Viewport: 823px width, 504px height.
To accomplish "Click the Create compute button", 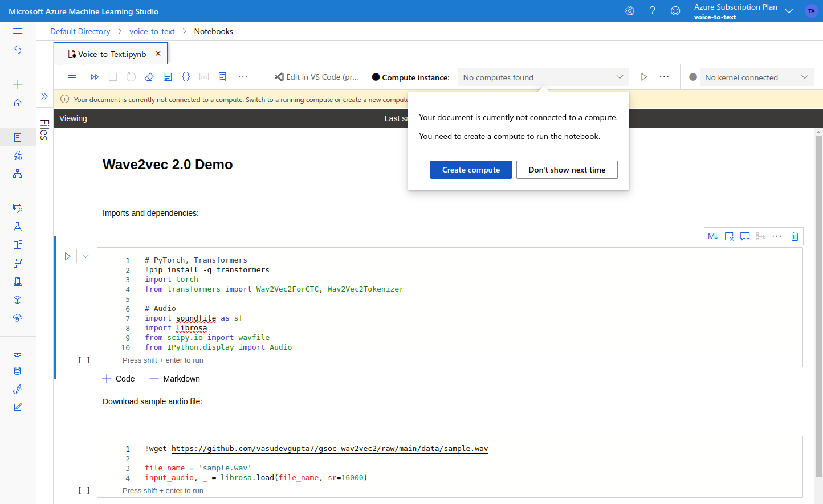I will [471, 170].
